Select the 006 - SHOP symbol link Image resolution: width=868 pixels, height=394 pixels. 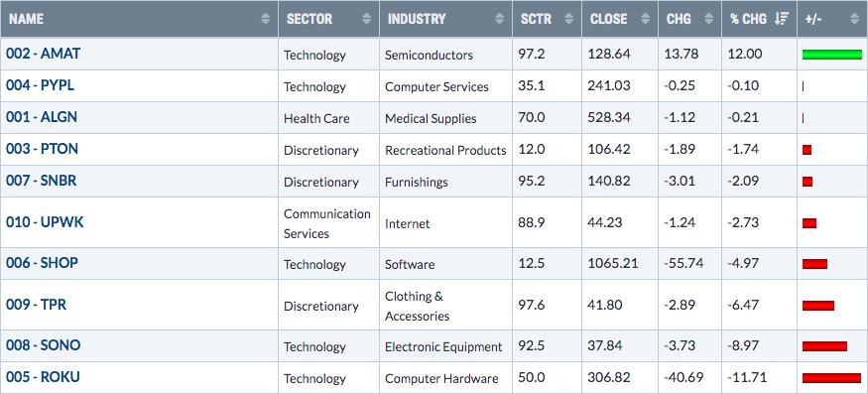(x=42, y=263)
